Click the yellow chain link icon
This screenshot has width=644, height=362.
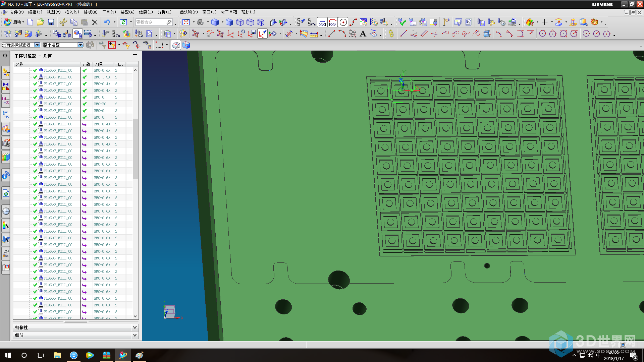[391, 34]
